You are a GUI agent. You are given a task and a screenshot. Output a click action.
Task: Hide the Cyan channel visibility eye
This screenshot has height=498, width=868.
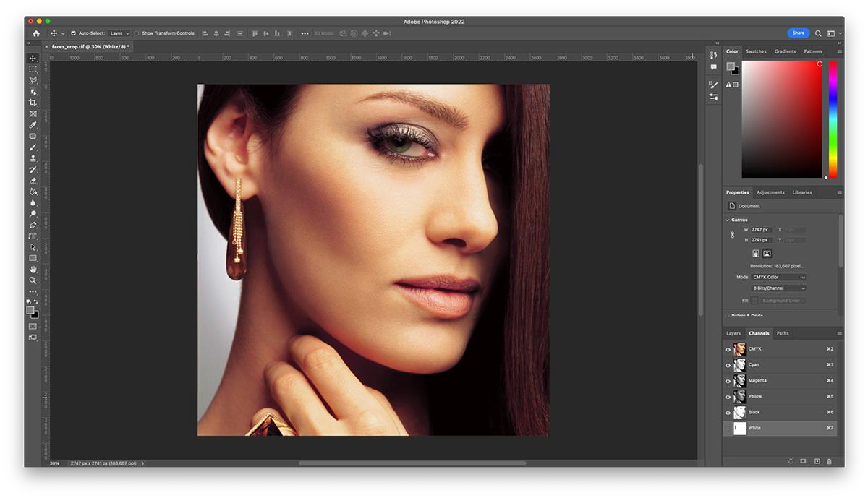point(728,365)
